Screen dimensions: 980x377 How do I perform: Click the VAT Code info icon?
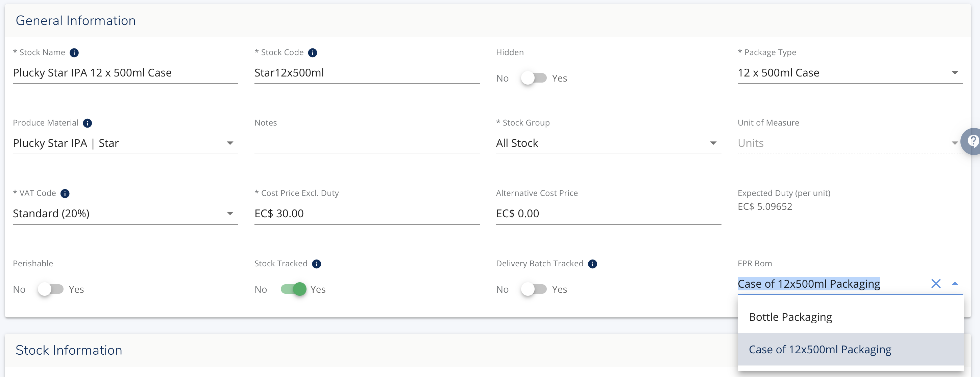(x=65, y=194)
